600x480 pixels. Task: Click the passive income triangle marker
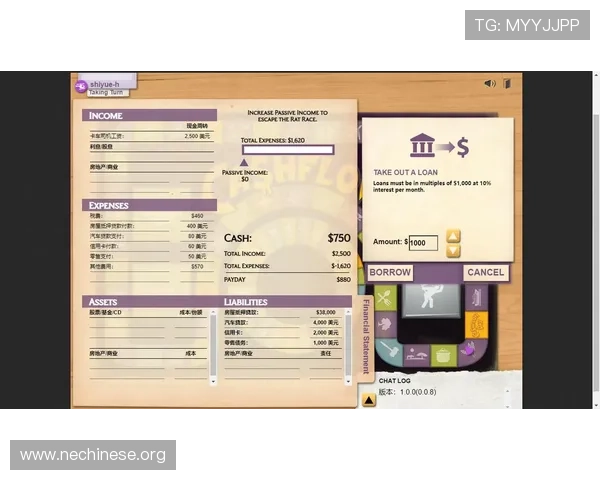pyautogui.click(x=243, y=162)
